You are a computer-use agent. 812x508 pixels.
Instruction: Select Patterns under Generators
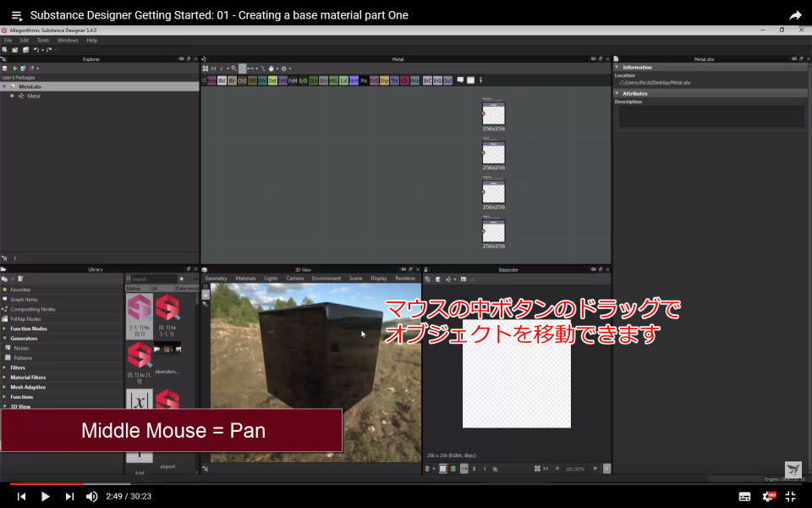[23, 358]
